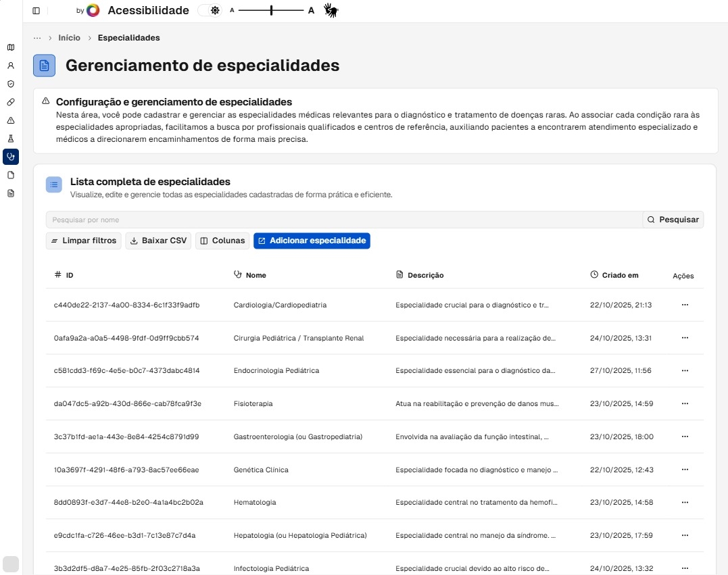The width and height of the screenshot is (728, 575).
Task: Open actions menu for Hematologia row
Action: (684, 502)
